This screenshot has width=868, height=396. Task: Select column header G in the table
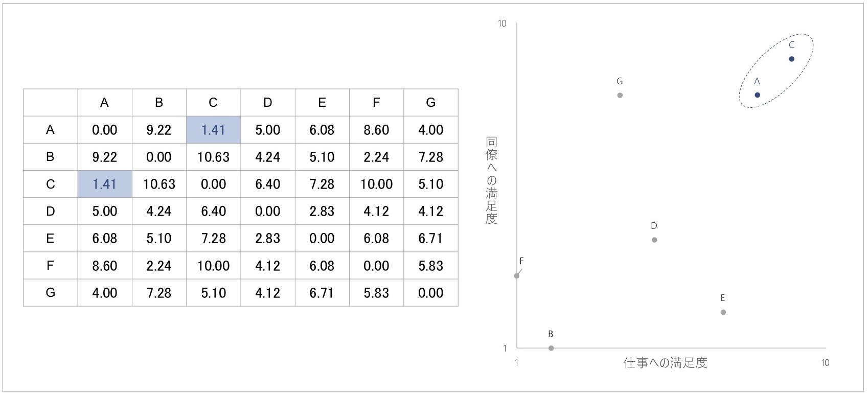pos(431,103)
